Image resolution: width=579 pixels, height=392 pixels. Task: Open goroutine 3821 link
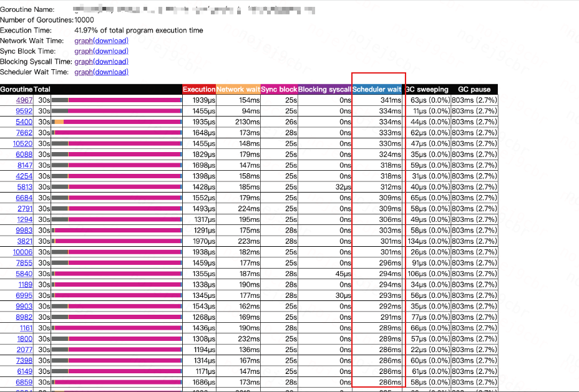(x=25, y=241)
